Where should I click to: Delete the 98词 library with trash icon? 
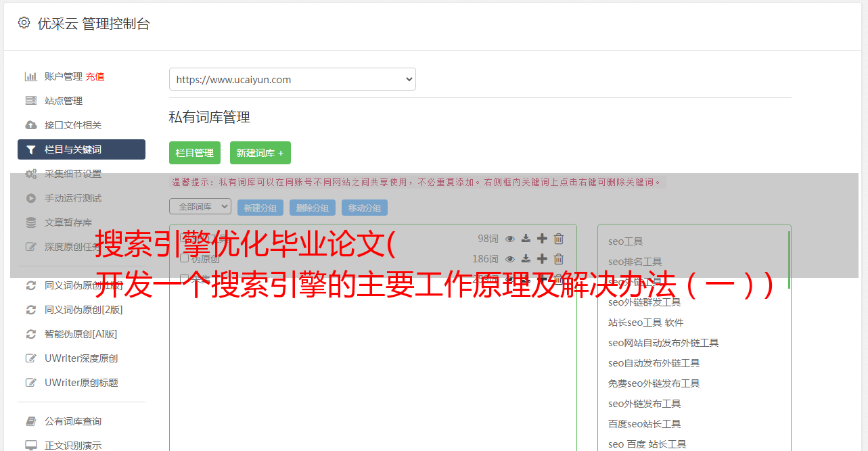(559, 239)
